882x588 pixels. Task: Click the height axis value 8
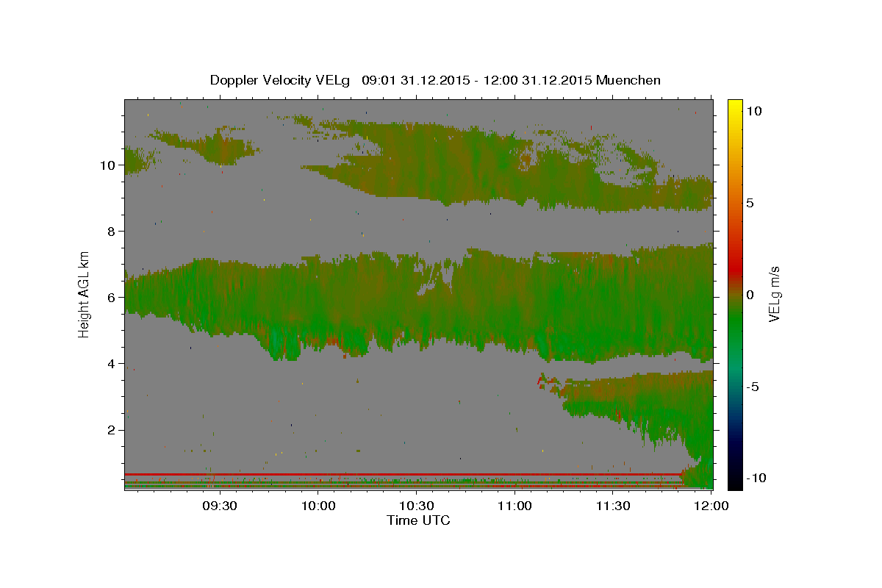[111, 231]
